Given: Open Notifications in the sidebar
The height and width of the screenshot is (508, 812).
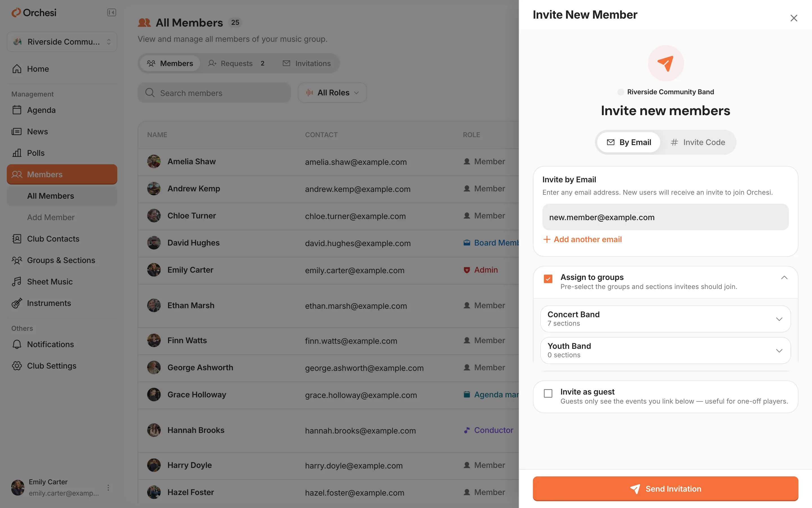Looking at the screenshot, I should click(x=62, y=344).
